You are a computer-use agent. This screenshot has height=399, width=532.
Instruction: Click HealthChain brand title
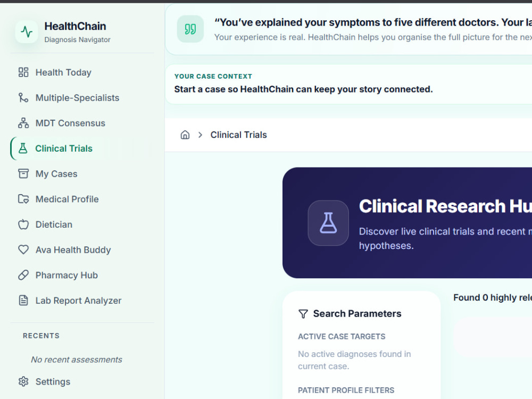point(76,26)
